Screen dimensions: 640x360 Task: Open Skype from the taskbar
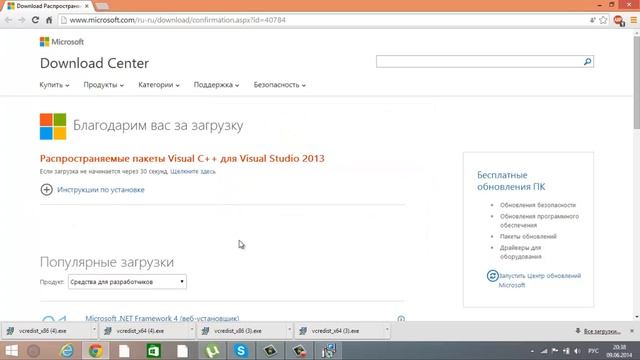[x=241, y=351]
